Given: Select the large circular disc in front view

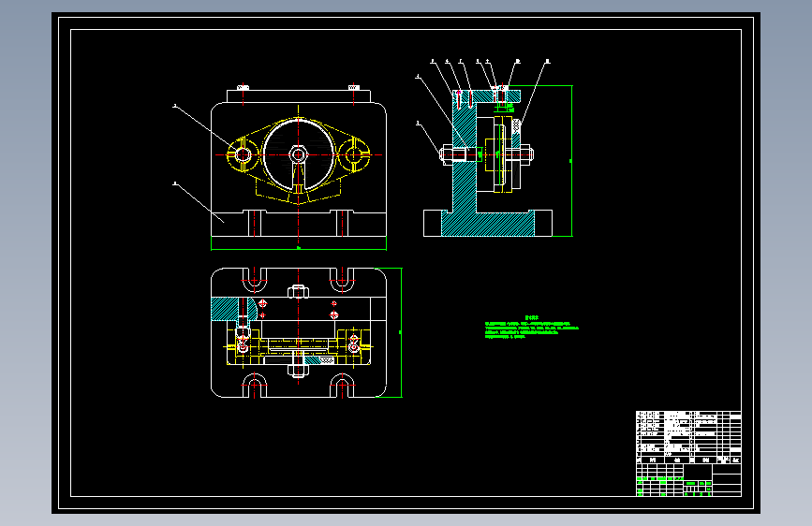Looking at the screenshot, I should coord(298,154).
